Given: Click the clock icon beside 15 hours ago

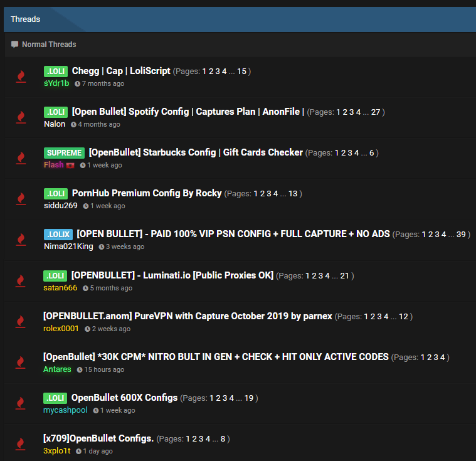Looking at the screenshot, I should click(x=80, y=370).
